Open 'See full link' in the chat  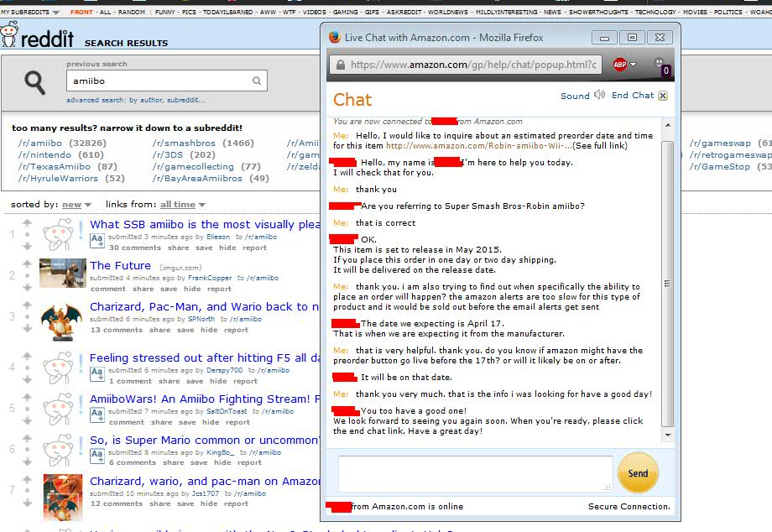coord(601,146)
